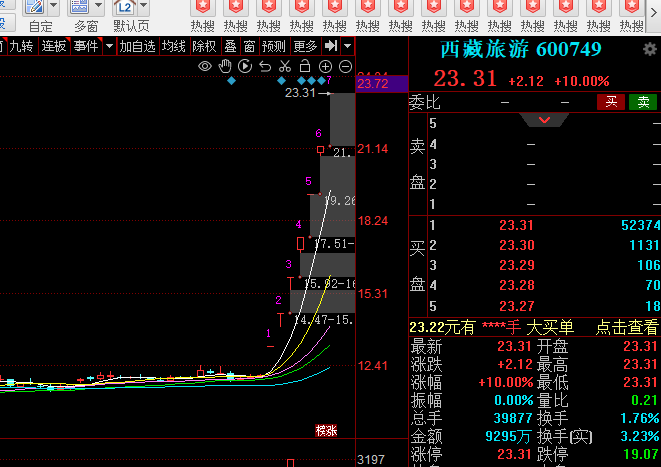The image size is (661, 467).
Task: Click the 叠 overlay button
Action: (x=230, y=46)
